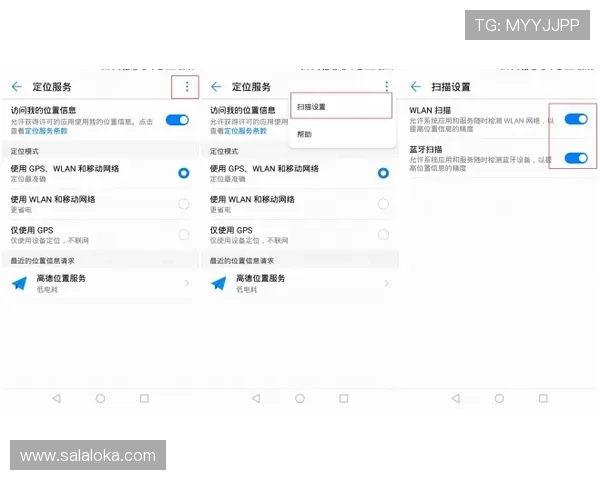Tap 高德位置服务 label on menu-open screen
600x480 pixels.
[261, 278]
